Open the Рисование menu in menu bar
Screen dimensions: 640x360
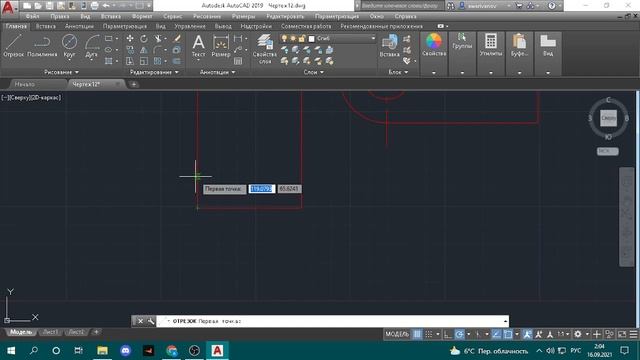click(207, 16)
